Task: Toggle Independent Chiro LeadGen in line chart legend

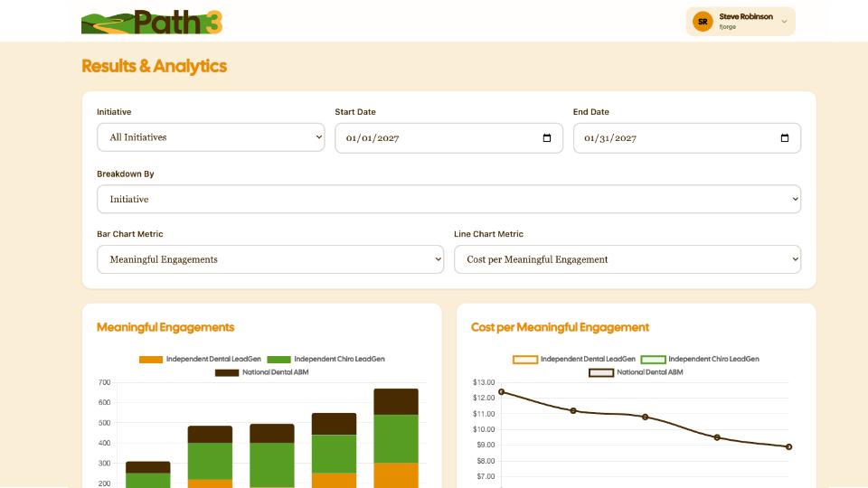Action: pos(700,359)
